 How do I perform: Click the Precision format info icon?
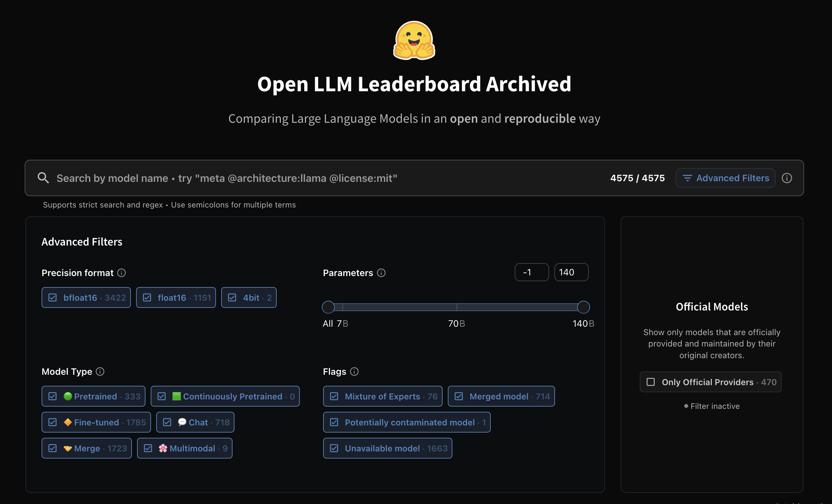121,273
